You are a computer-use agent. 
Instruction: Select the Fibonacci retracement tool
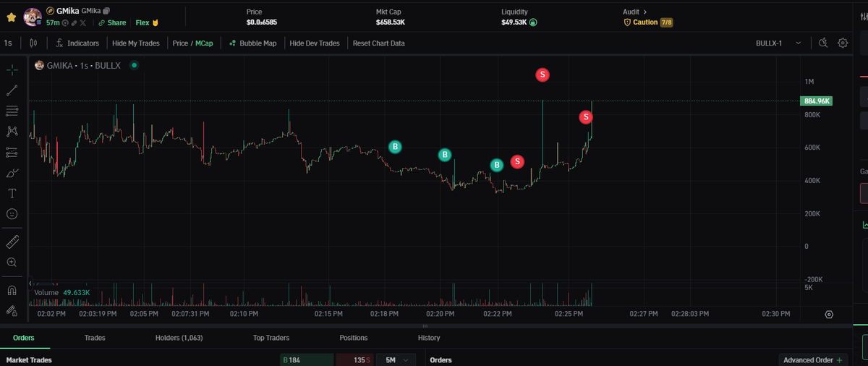12,111
